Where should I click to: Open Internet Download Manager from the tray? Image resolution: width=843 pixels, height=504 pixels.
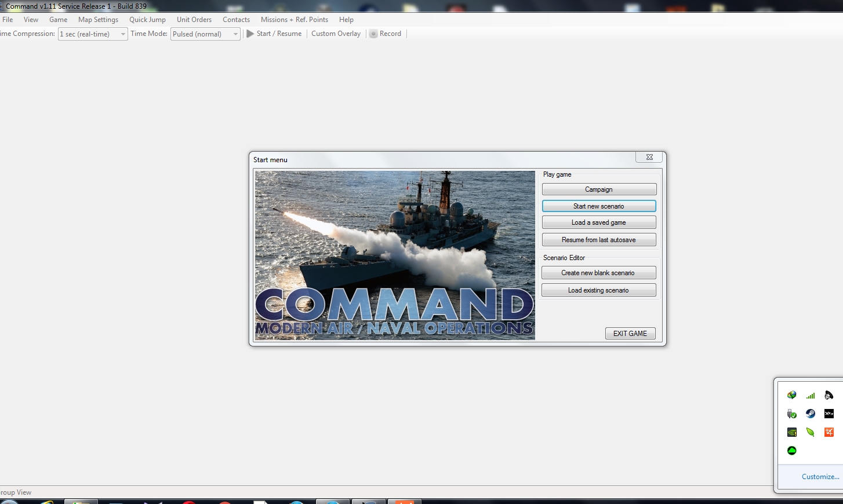[x=791, y=395]
